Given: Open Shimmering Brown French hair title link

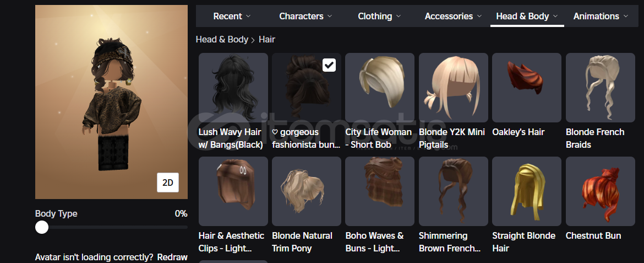Looking at the screenshot, I should 450,242.
